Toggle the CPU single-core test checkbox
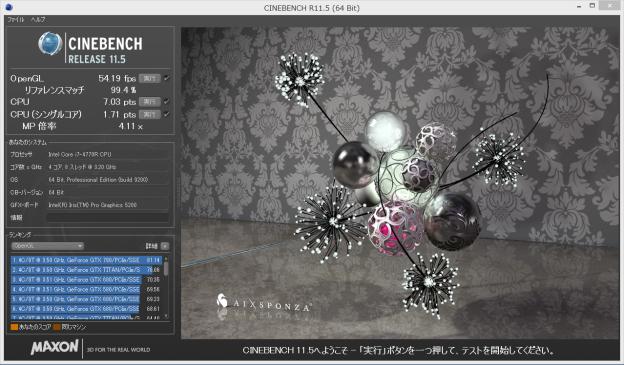Viewport: 624px width, 365px height. (166, 115)
